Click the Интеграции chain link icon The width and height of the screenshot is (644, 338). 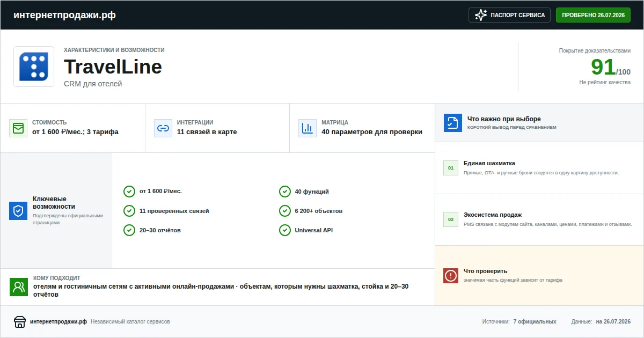point(163,128)
